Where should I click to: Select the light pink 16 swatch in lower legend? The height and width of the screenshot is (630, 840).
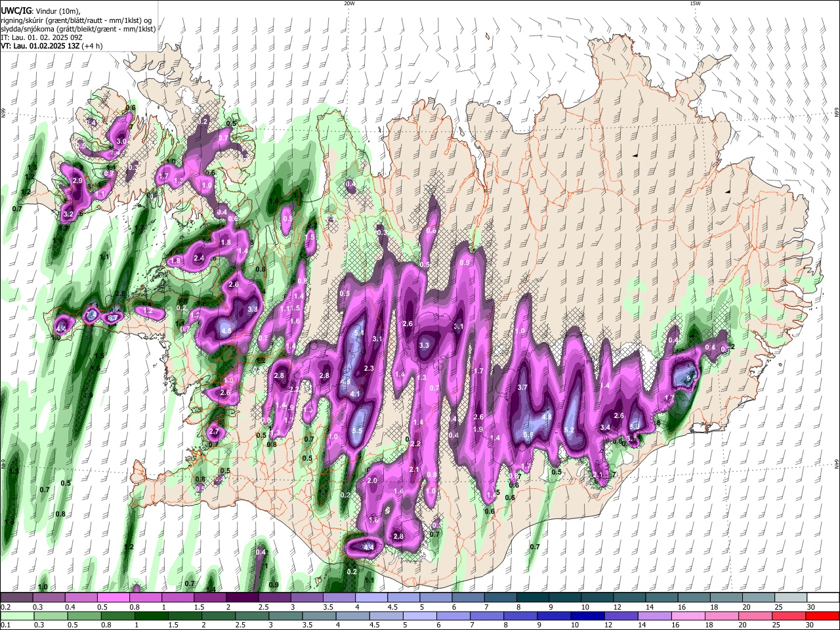point(688,616)
